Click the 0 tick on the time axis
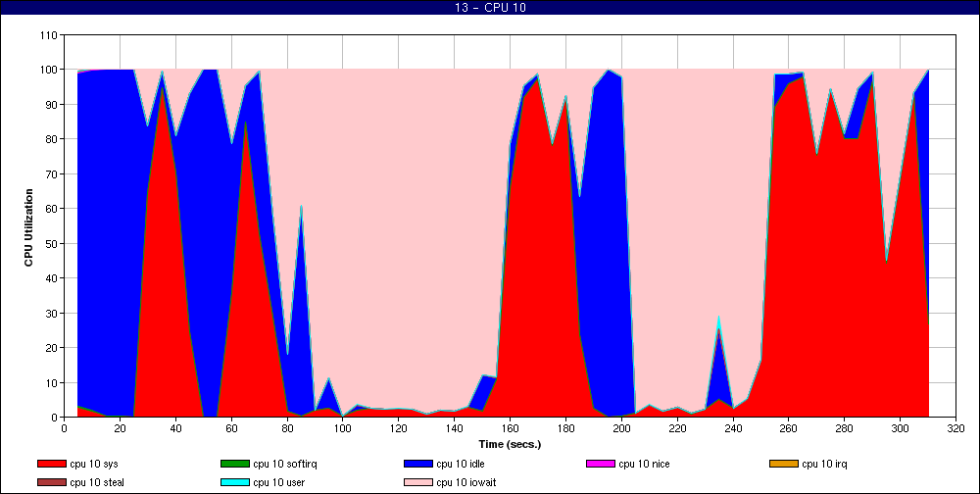 64,428
